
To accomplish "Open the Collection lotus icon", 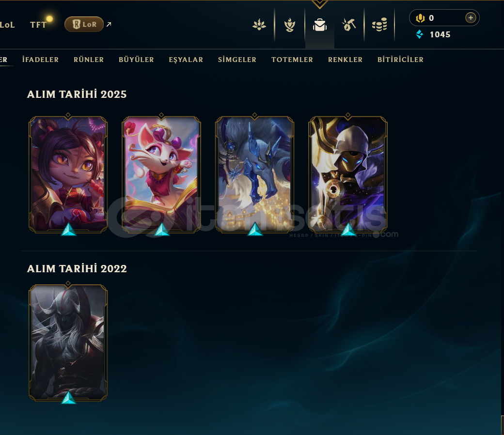I will (x=259, y=25).
